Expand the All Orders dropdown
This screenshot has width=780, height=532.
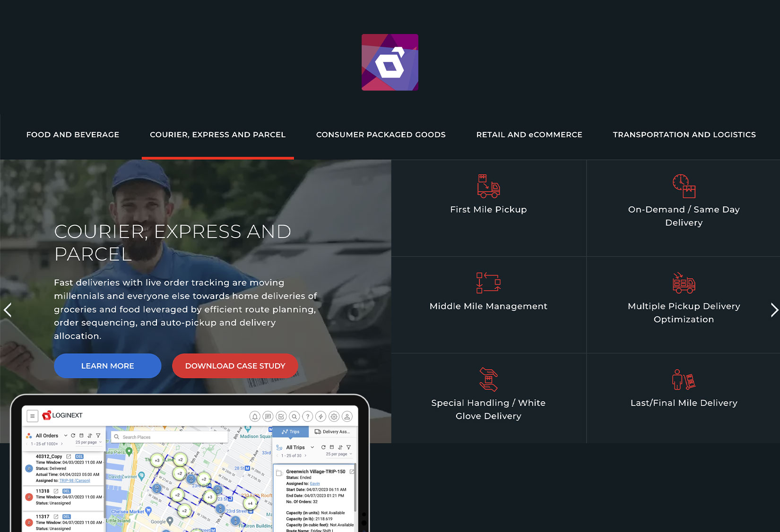[66, 436]
